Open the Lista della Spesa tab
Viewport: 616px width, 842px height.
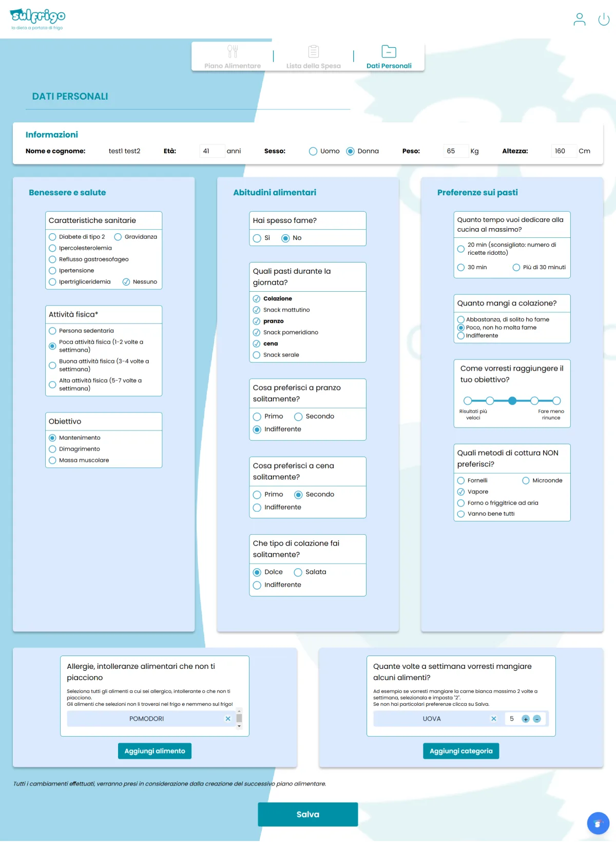click(314, 57)
